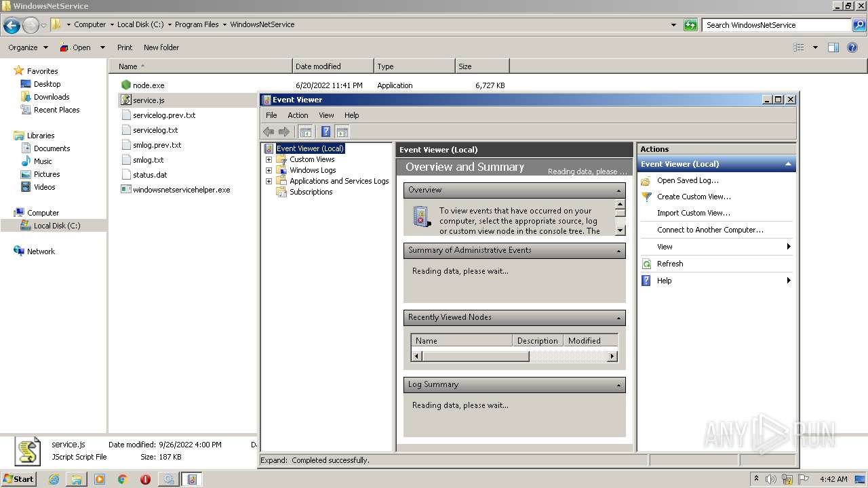This screenshot has height=488, width=868.
Task: Toggle the Explorer preview pane icon
Action: coord(833,47)
